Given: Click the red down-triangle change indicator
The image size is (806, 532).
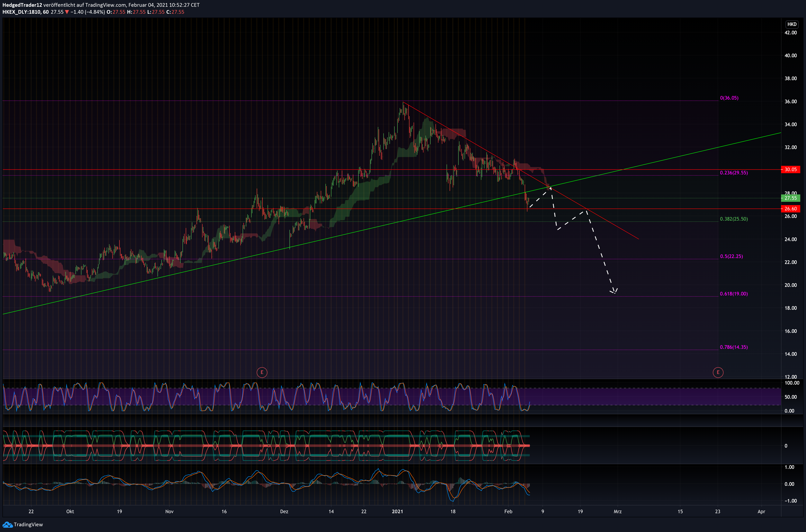Looking at the screenshot, I should (x=67, y=12).
